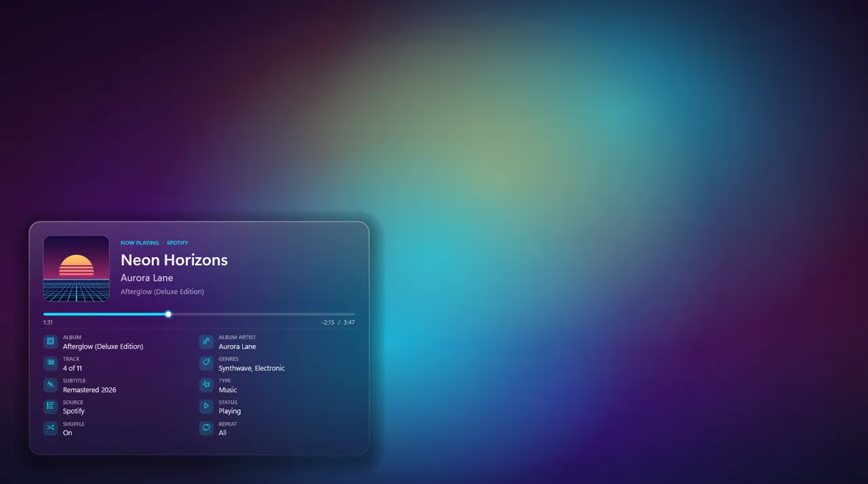The image size is (868, 484).
Task: Click the Album Artist icon
Action: click(206, 342)
